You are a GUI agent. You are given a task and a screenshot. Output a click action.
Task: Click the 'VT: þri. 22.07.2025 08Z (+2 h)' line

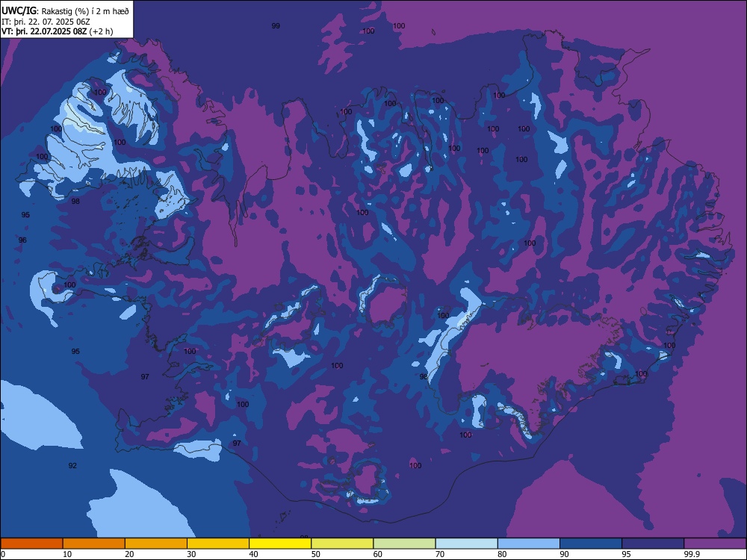point(58,31)
